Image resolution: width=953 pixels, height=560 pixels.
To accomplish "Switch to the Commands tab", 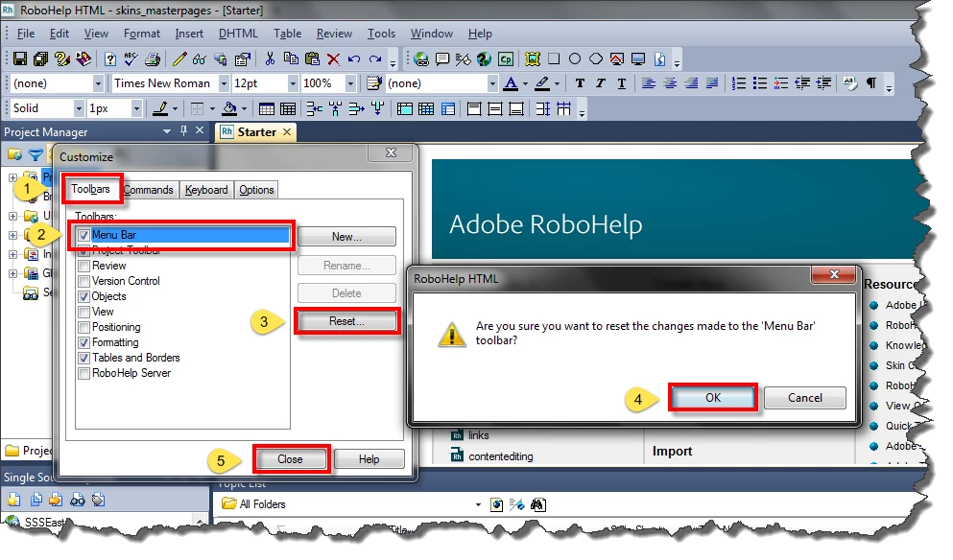I will pyautogui.click(x=149, y=190).
